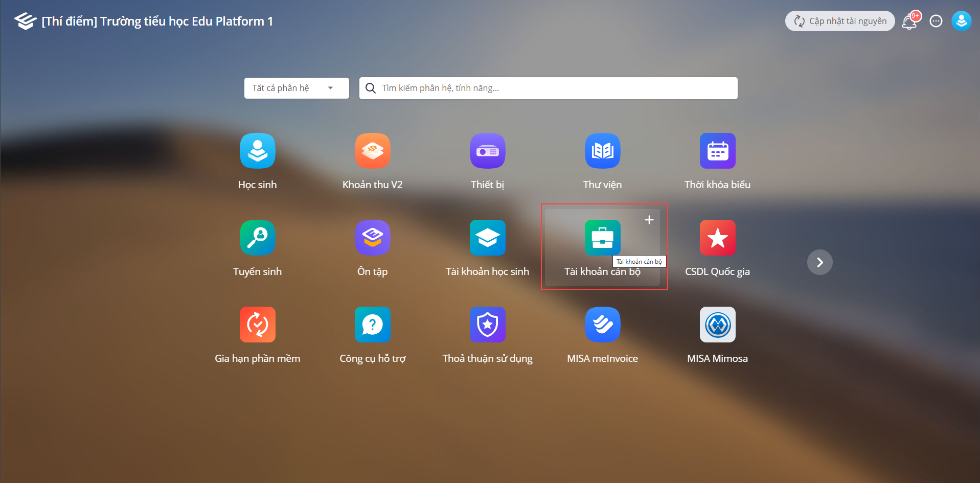Expand the Tất cả phân hệ dropdown
This screenshot has height=483, width=980.
click(x=296, y=88)
